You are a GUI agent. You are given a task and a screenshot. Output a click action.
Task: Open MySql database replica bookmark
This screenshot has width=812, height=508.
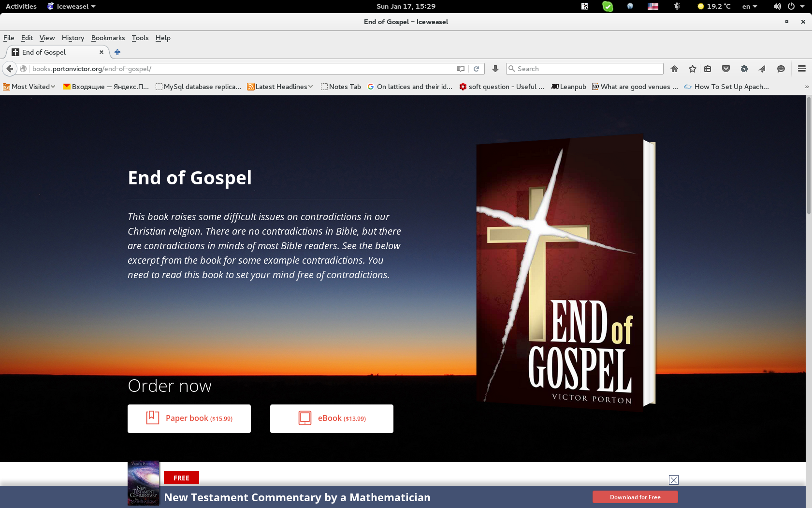click(x=198, y=87)
